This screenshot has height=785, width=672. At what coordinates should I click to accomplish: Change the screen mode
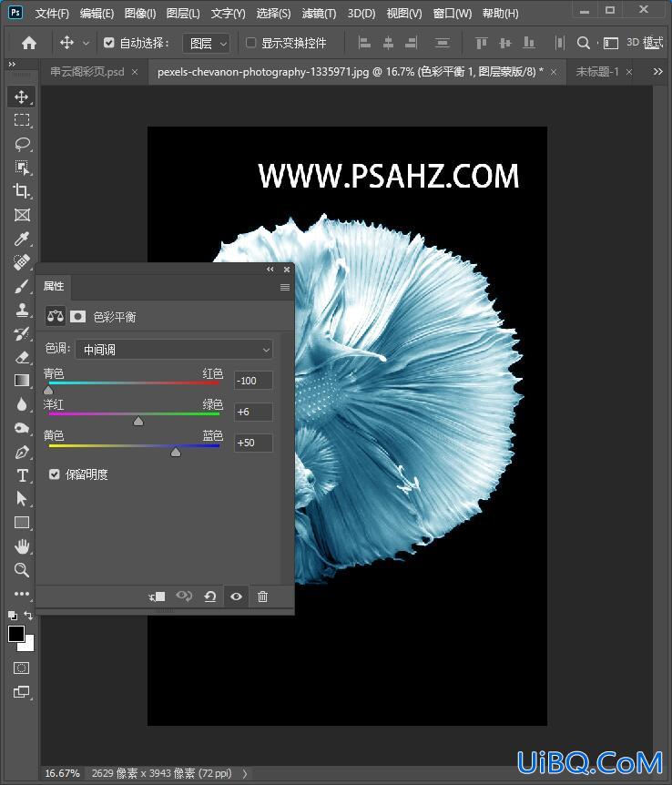click(x=21, y=692)
